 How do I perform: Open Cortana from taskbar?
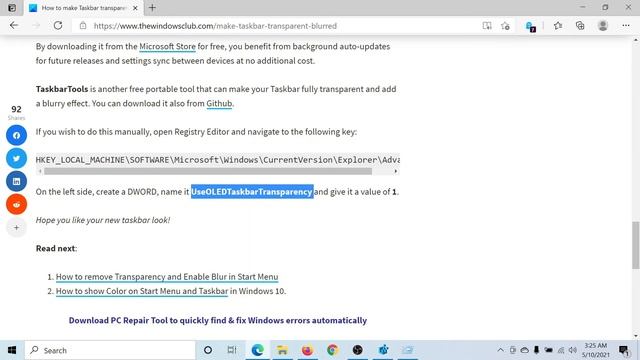(208, 350)
